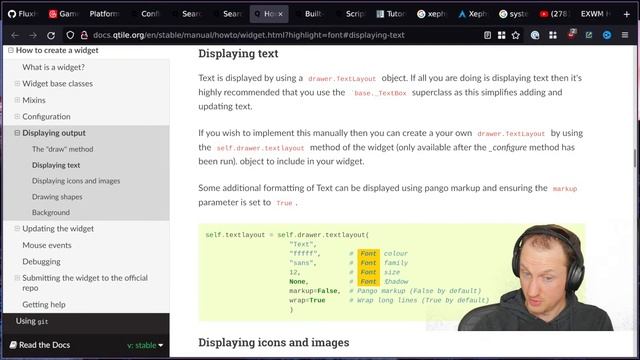640x360 pixels.
Task: Open Debugging sidebar link
Action: coord(41,261)
